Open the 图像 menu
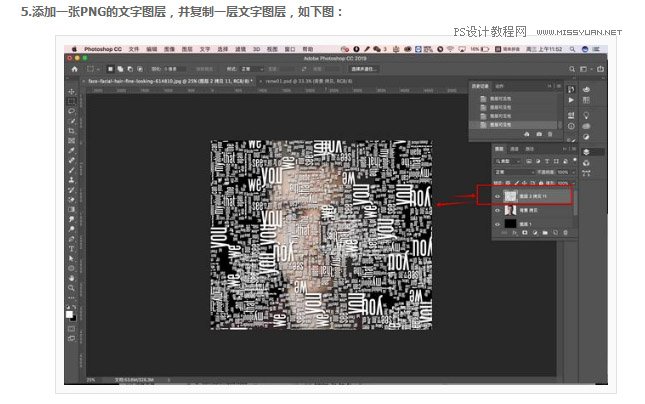Viewport: 645px width, 404px height. (x=169, y=49)
